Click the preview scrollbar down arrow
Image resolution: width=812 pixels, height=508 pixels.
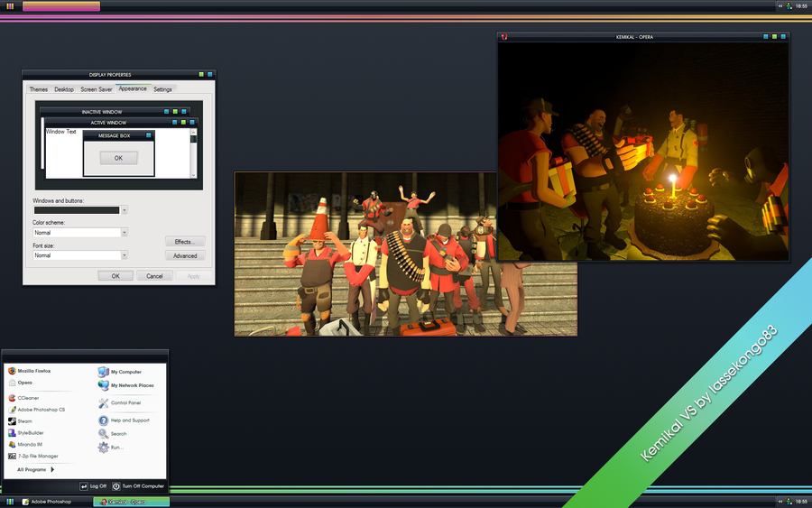pyautogui.click(x=194, y=175)
